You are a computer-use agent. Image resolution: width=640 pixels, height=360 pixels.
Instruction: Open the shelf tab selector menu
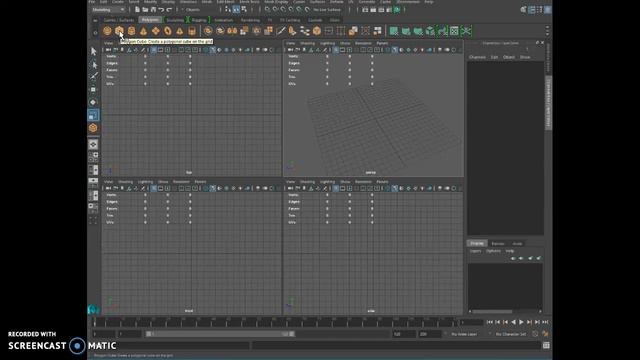tap(96, 20)
